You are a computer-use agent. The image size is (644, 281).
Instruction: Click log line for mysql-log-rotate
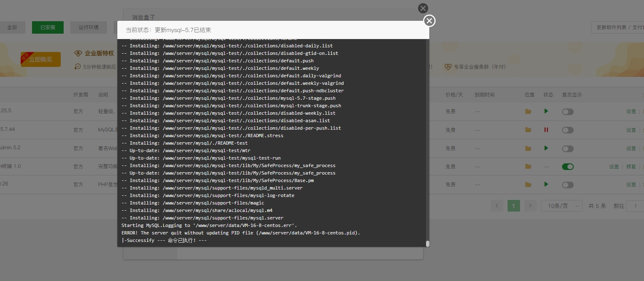tap(208, 195)
